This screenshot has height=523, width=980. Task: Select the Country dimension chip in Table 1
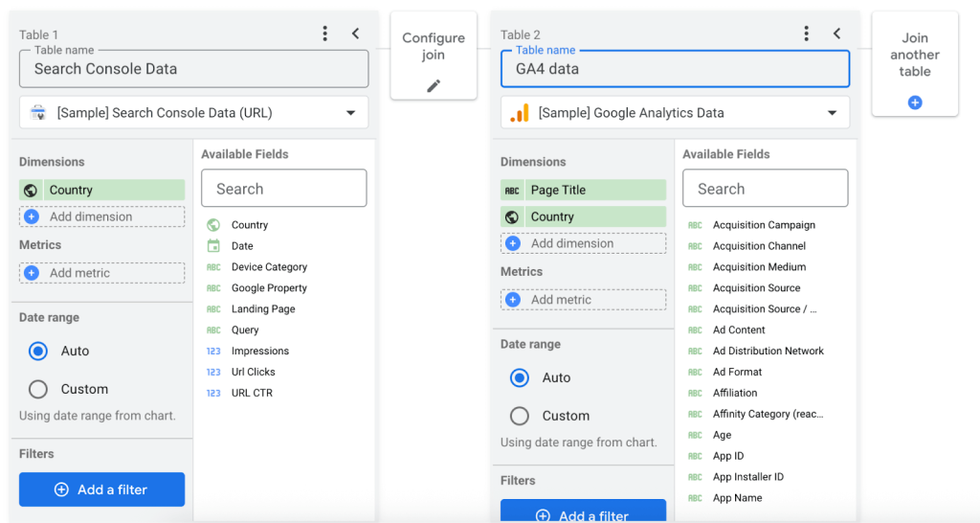(x=101, y=191)
